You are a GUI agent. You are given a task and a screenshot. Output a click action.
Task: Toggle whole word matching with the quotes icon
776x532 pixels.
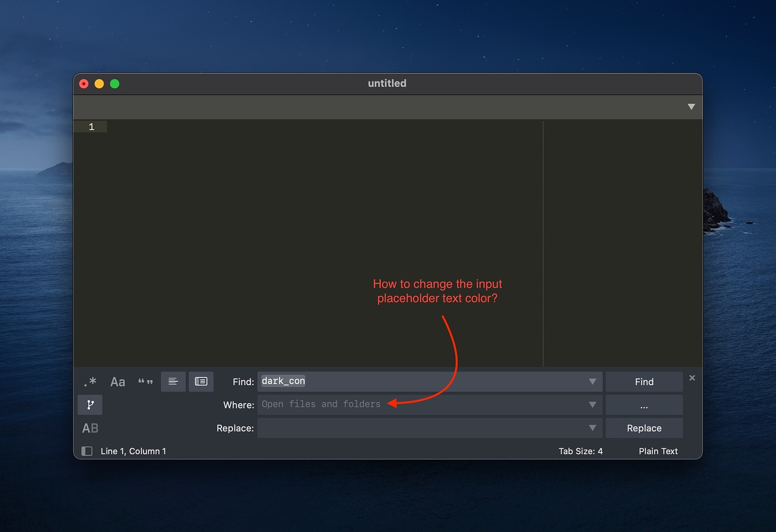coord(145,381)
